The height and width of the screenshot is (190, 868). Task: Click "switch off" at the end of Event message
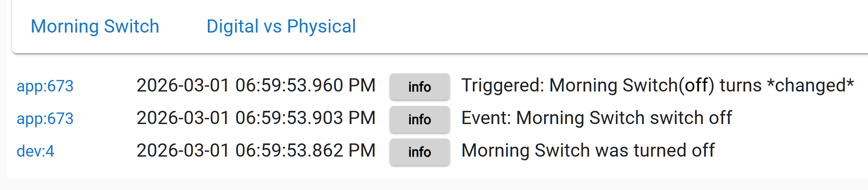tap(691, 118)
